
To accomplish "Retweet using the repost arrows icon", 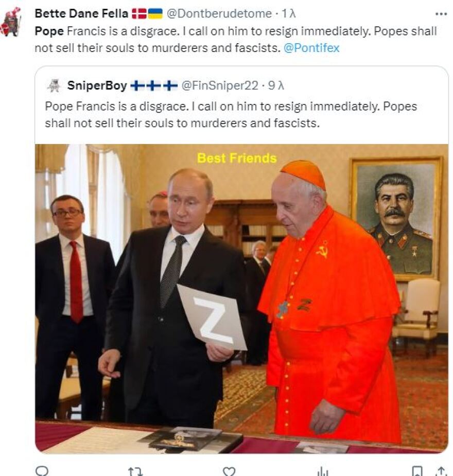I will 135,471.
